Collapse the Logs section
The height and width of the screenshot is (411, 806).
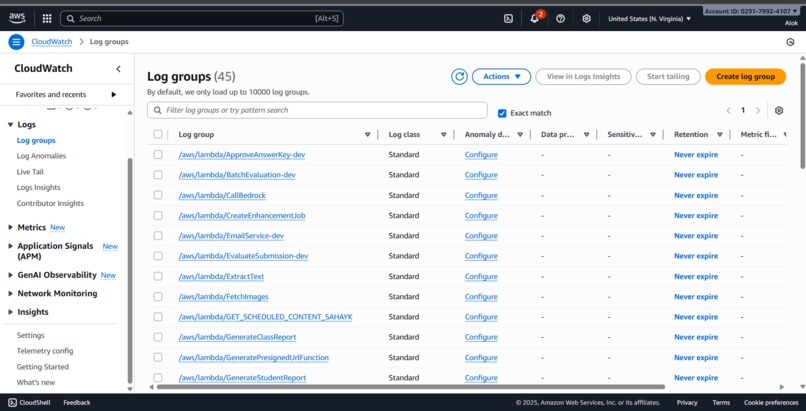click(10, 125)
